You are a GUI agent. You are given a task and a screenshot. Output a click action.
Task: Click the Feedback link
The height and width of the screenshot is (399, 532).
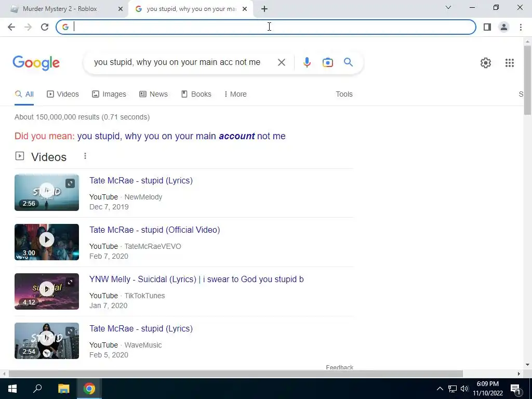click(339, 367)
